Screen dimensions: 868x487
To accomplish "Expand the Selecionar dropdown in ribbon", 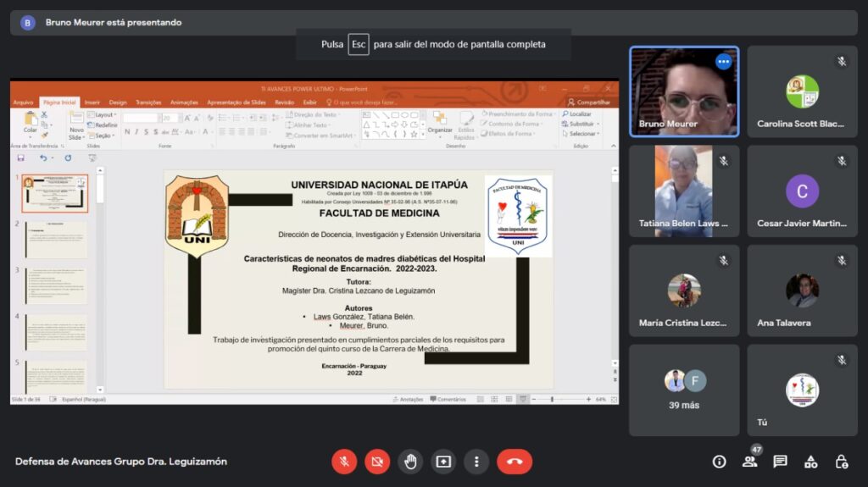I will pos(583,134).
